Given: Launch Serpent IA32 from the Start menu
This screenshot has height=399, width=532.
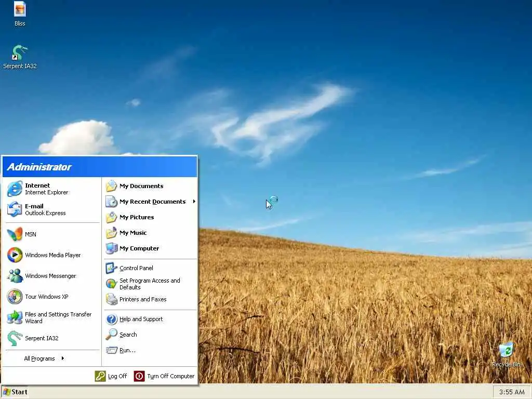Looking at the screenshot, I should (x=52, y=338).
